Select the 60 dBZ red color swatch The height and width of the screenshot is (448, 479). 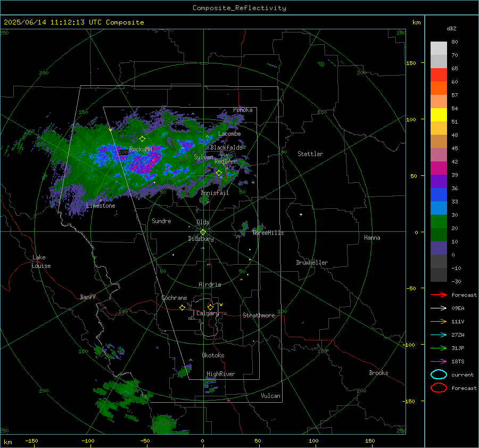[439, 75]
